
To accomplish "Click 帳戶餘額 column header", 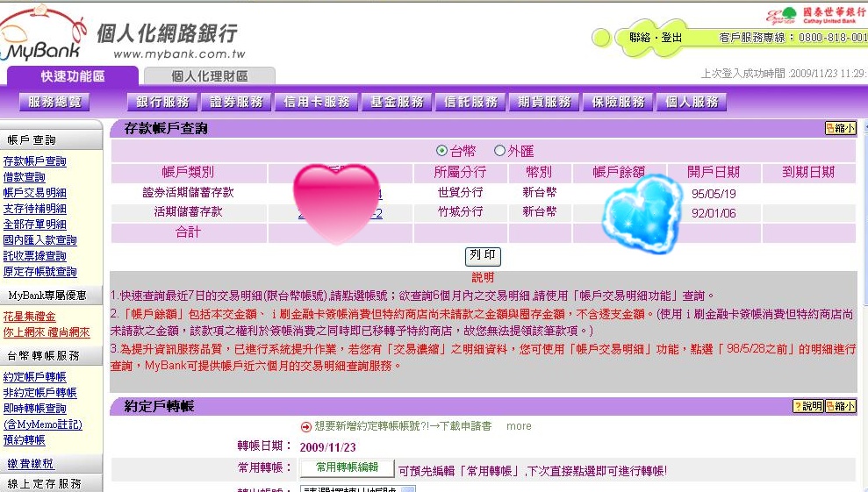I will (x=619, y=172).
